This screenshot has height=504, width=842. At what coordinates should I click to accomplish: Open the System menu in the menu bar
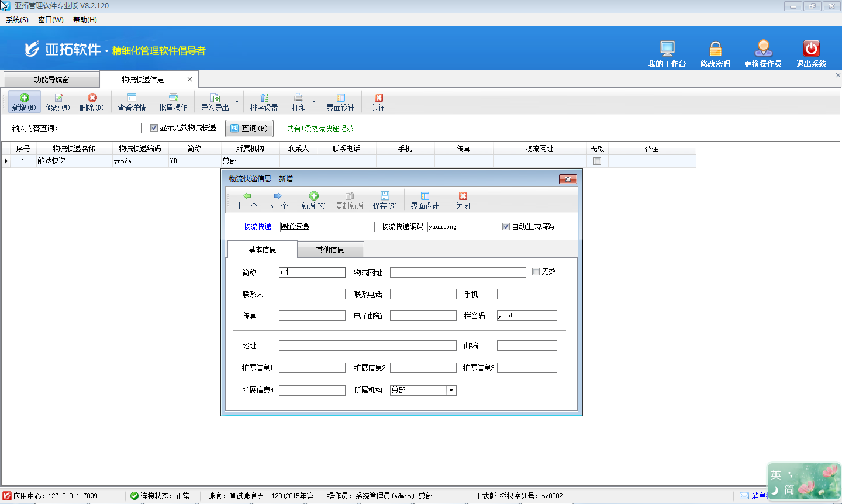click(x=17, y=20)
